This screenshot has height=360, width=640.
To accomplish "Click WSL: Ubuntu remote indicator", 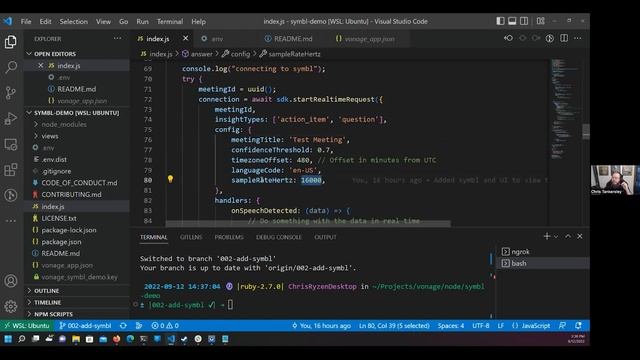I will 27,326.
